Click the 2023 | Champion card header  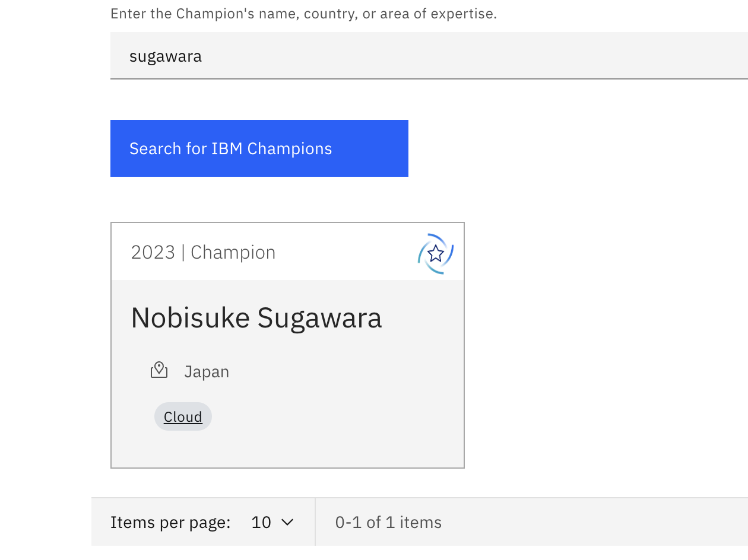point(203,252)
